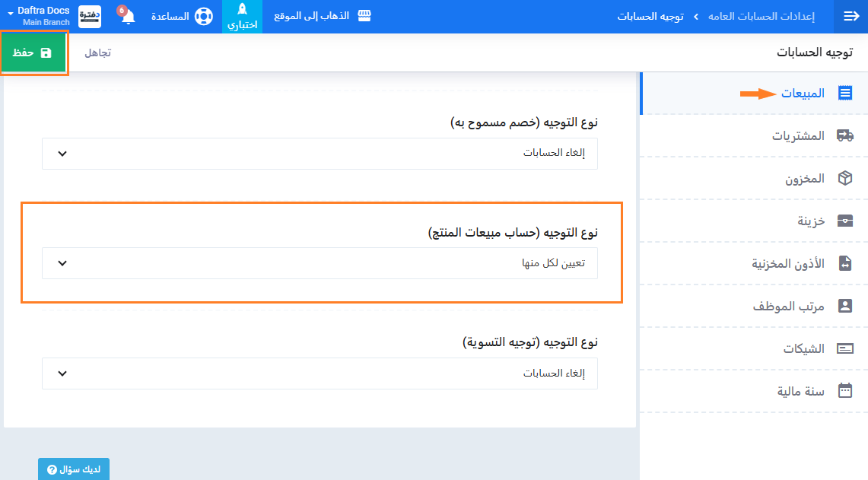Viewport: 868px width, 480px height.
Task: Click the inventory box icon
Action: point(844,178)
